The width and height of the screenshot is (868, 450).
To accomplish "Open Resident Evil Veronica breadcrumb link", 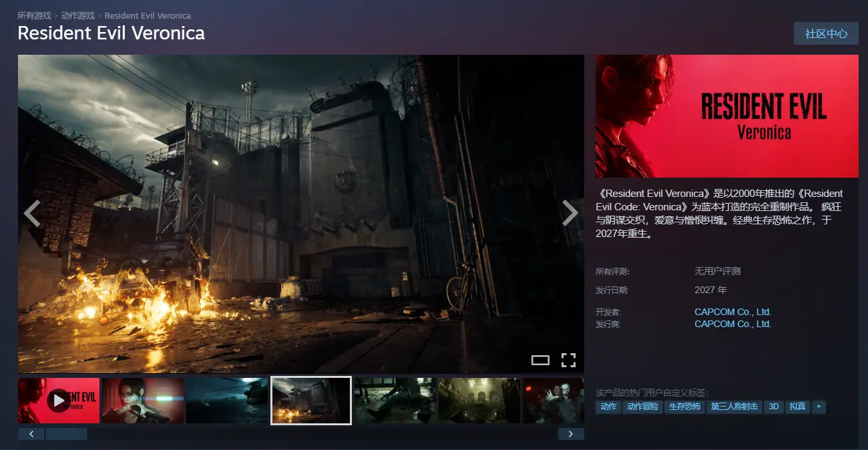I will click(x=148, y=15).
